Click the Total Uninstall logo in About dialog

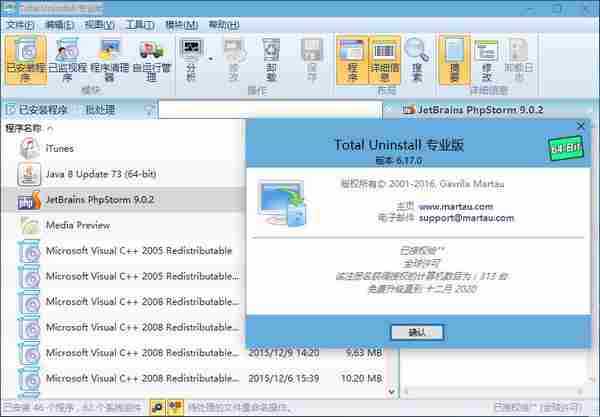click(x=282, y=203)
